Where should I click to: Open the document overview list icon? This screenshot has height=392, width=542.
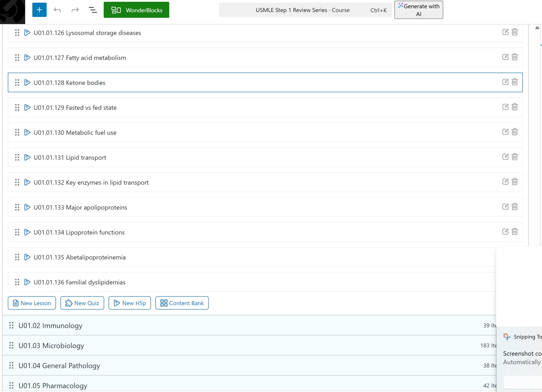(93, 10)
